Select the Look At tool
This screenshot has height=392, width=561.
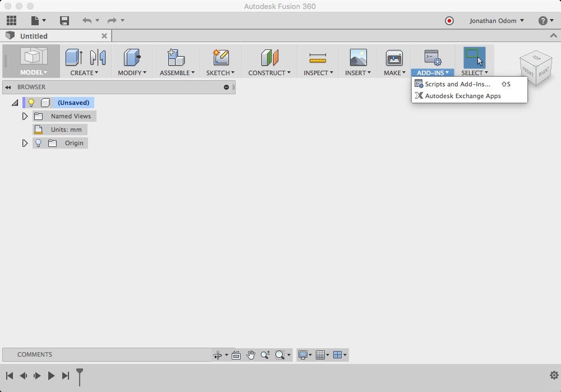236,355
